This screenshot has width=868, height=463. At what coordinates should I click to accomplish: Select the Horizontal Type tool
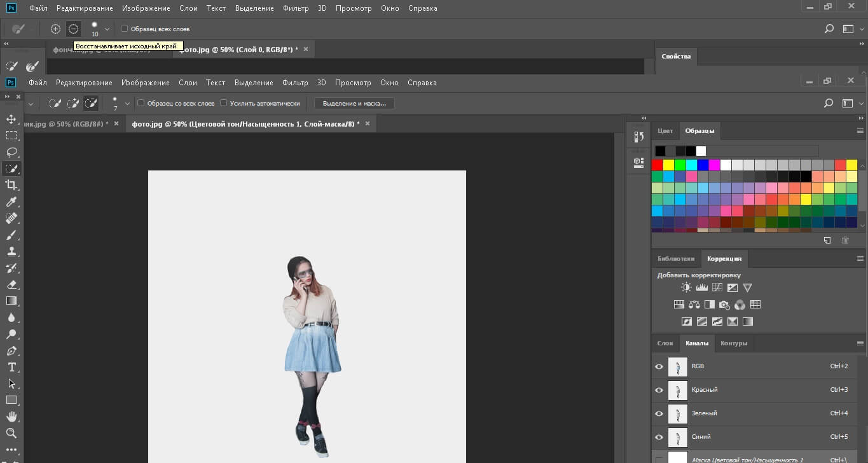11,367
